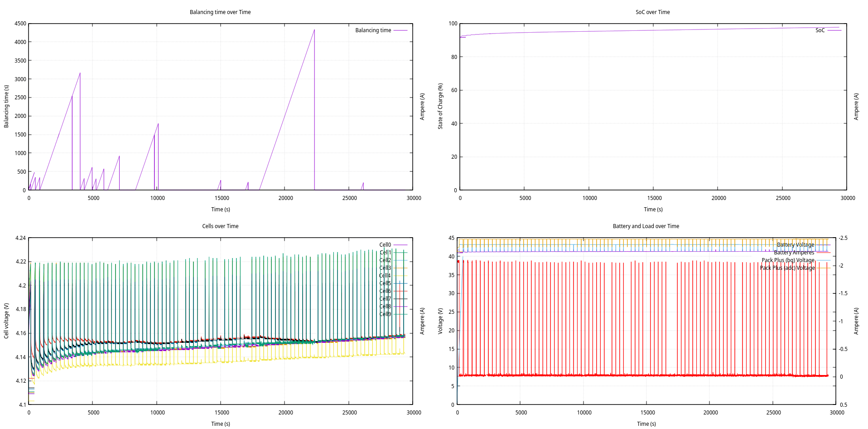The width and height of the screenshot is (868, 429).
Task: Select the 'Battery Amperes' legend entry
Action: pyautogui.click(x=794, y=253)
